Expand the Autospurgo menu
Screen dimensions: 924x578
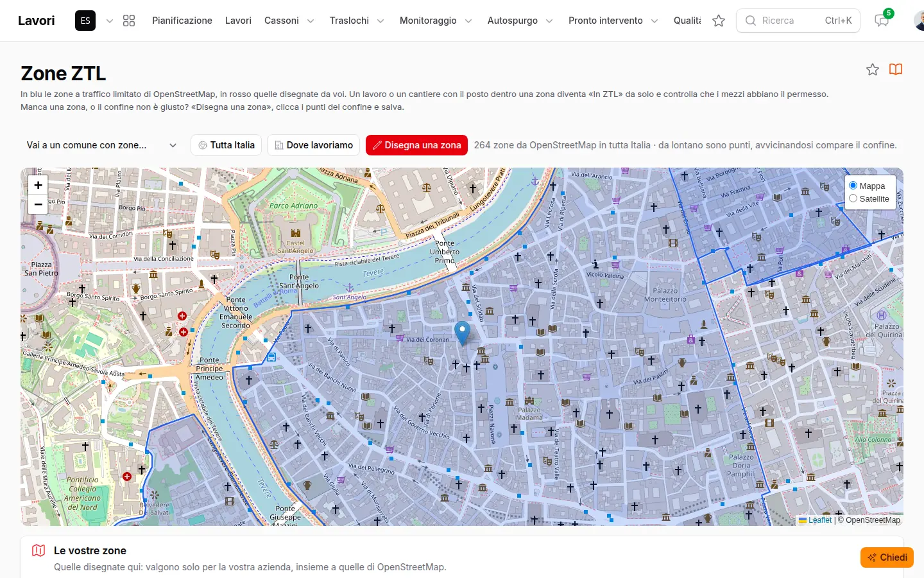520,21
